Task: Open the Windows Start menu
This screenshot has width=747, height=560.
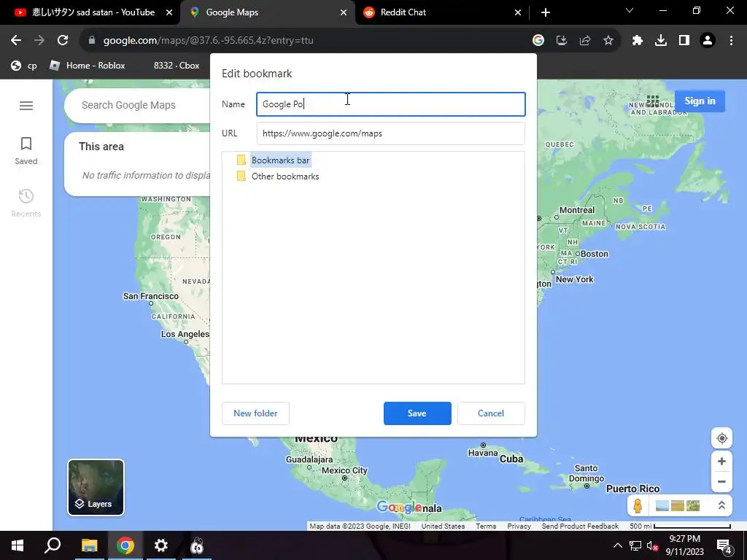Action: tap(18, 545)
